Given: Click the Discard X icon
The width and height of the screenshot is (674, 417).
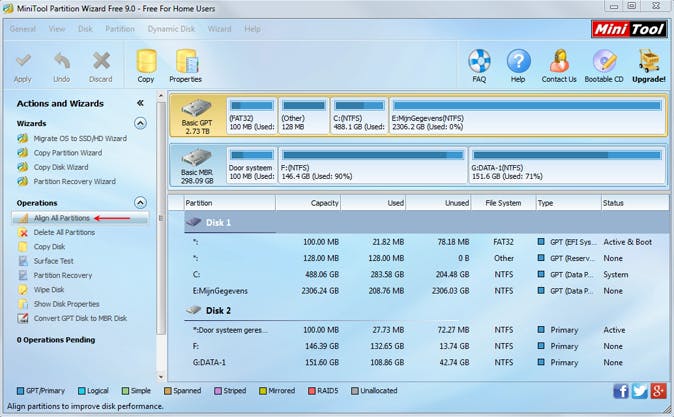Looking at the screenshot, I should (x=101, y=61).
